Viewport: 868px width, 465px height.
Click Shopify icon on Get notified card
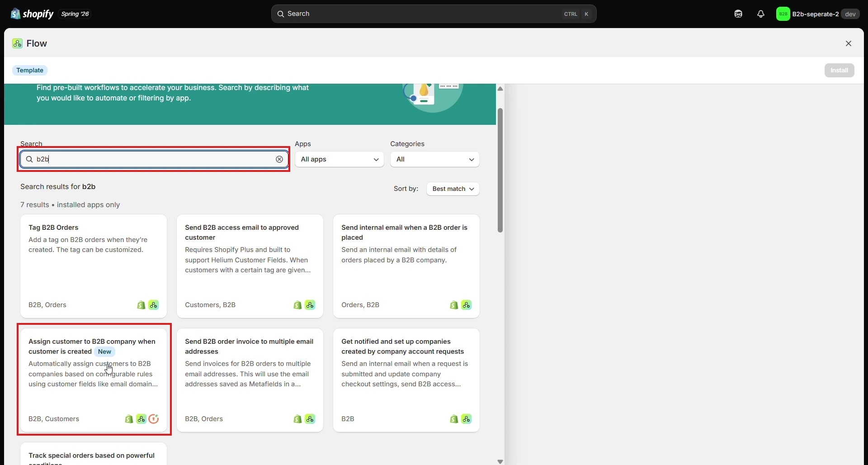[x=454, y=419]
